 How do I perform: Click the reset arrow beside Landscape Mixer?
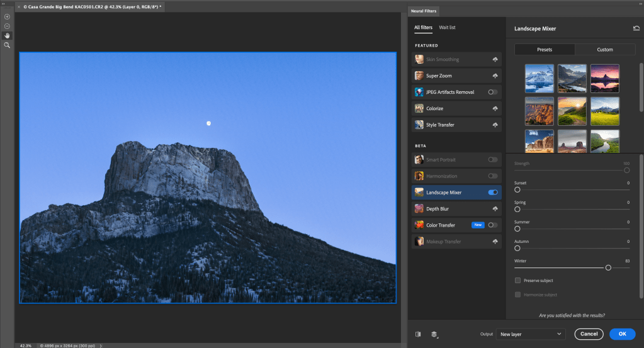[x=636, y=28]
